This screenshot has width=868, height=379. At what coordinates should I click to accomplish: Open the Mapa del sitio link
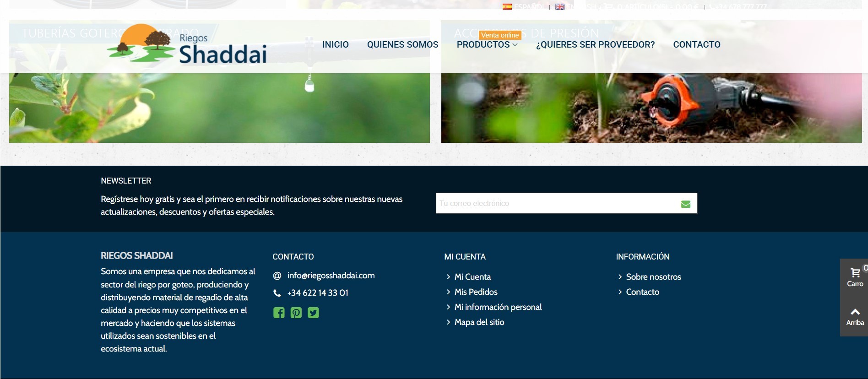tap(479, 322)
